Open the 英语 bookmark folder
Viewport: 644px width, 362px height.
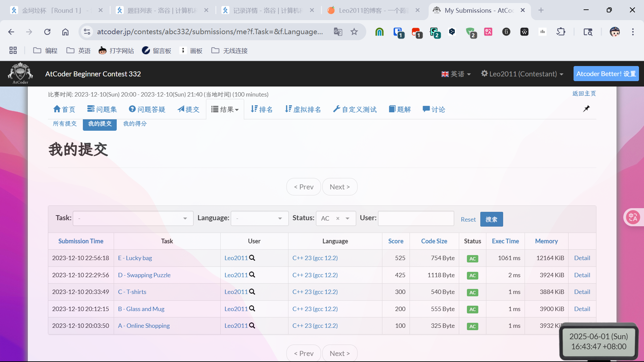[78, 51]
